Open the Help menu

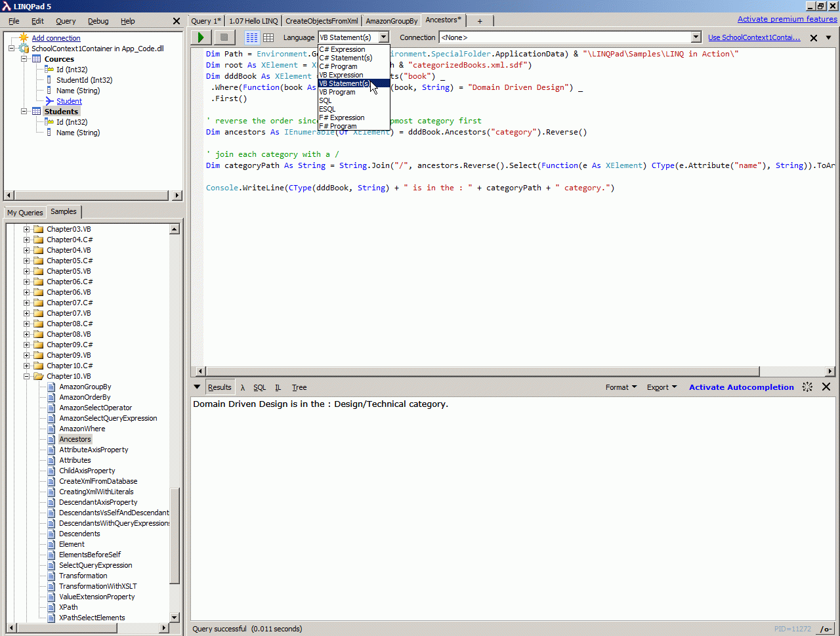coord(128,21)
